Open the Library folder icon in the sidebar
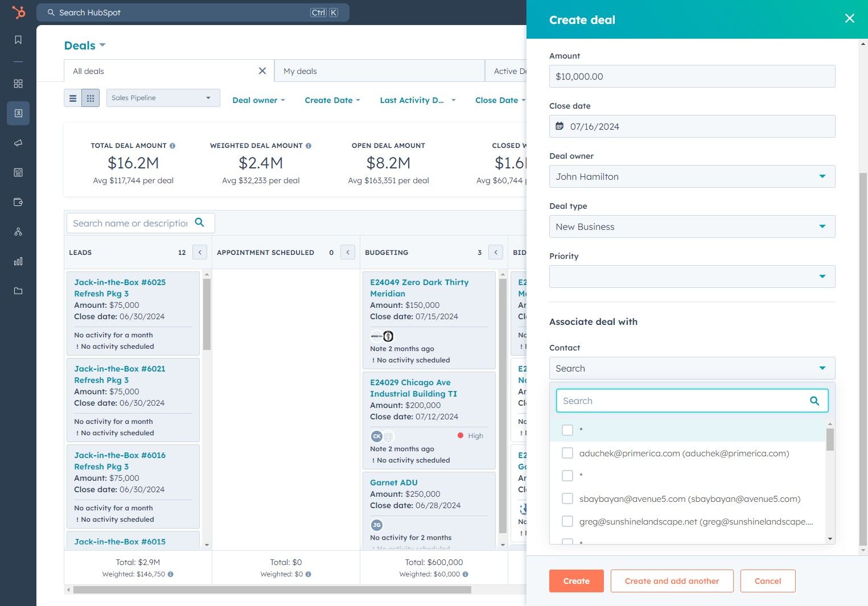Image resolution: width=868 pixels, height=606 pixels. tap(18, 291)
